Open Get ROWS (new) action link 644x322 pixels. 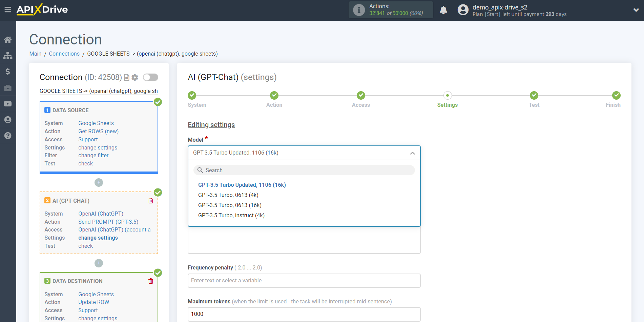coord(98,132)
